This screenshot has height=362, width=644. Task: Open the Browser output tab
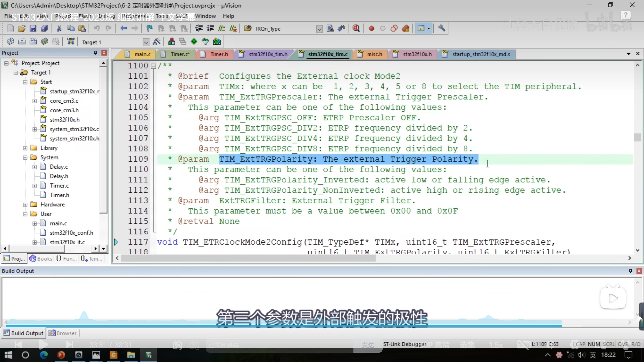pyautogui.click(x=62, y=333)
